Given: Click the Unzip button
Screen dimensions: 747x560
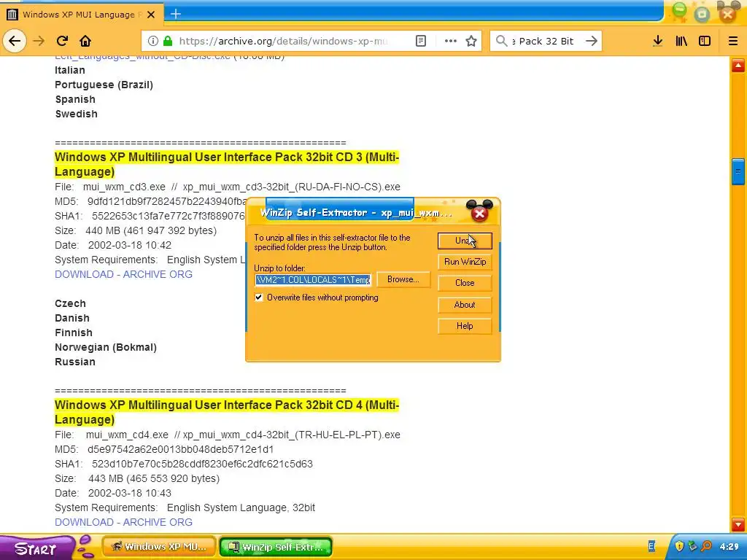Looking at the screenshot, I should (465, 241).
